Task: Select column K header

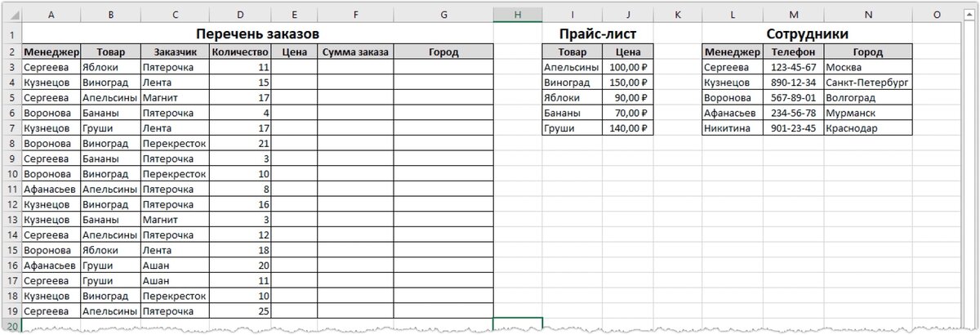Action: [678, 14]
